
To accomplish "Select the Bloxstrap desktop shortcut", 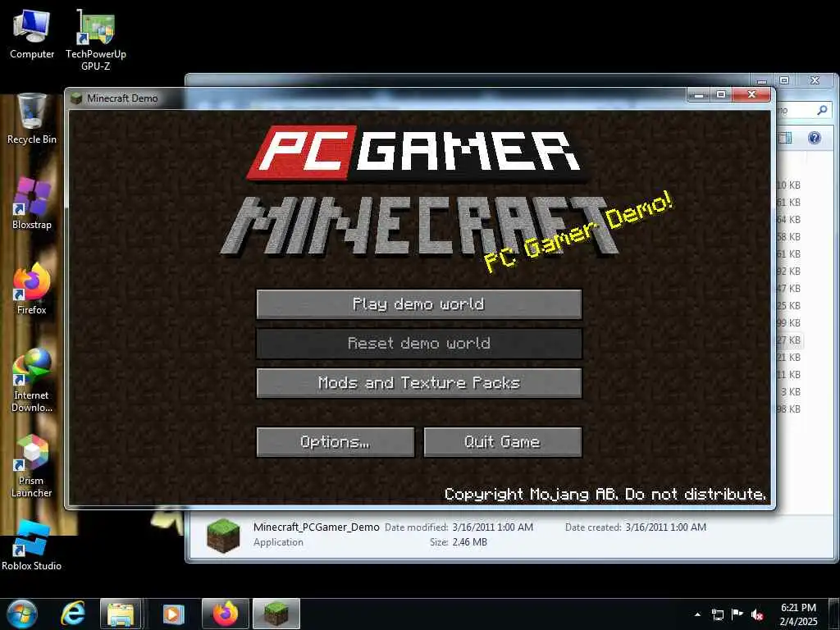I will click(x=32, y=203).
